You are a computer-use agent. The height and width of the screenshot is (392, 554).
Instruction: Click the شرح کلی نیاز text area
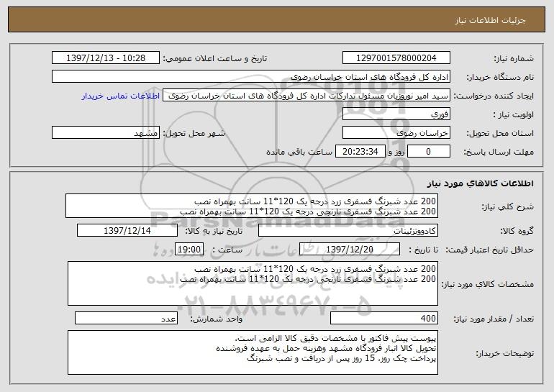click(x=252, y=206)
